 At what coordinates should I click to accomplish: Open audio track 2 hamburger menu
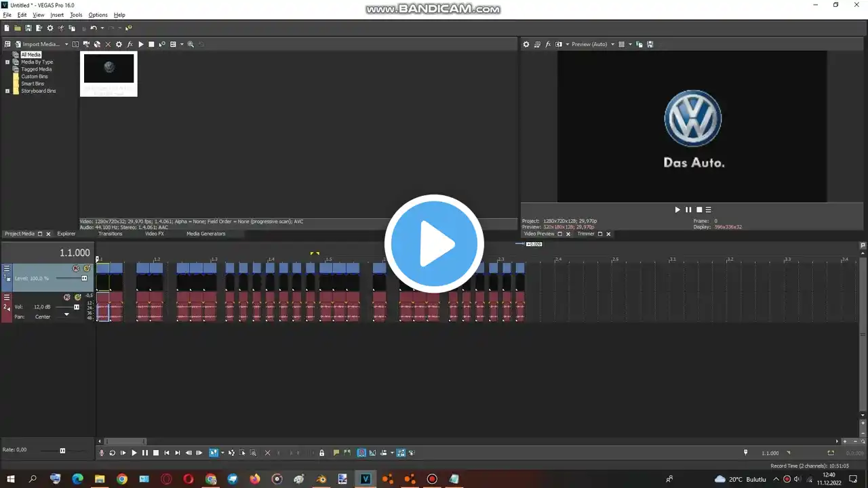pyautogui.click(x=7, y=297)
